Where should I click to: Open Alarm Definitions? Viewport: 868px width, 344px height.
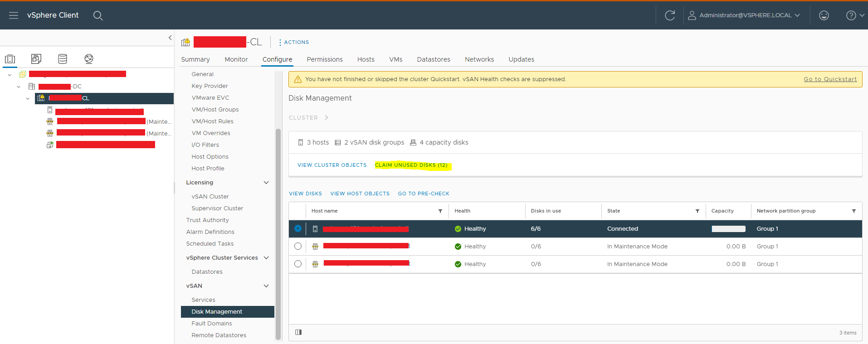point(210,232)
